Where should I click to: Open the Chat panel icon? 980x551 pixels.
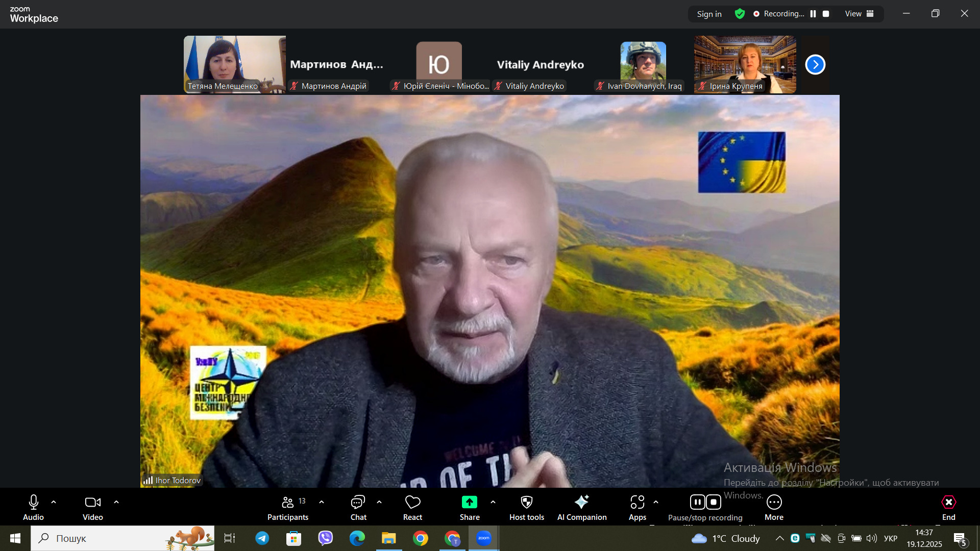(358, 503)
